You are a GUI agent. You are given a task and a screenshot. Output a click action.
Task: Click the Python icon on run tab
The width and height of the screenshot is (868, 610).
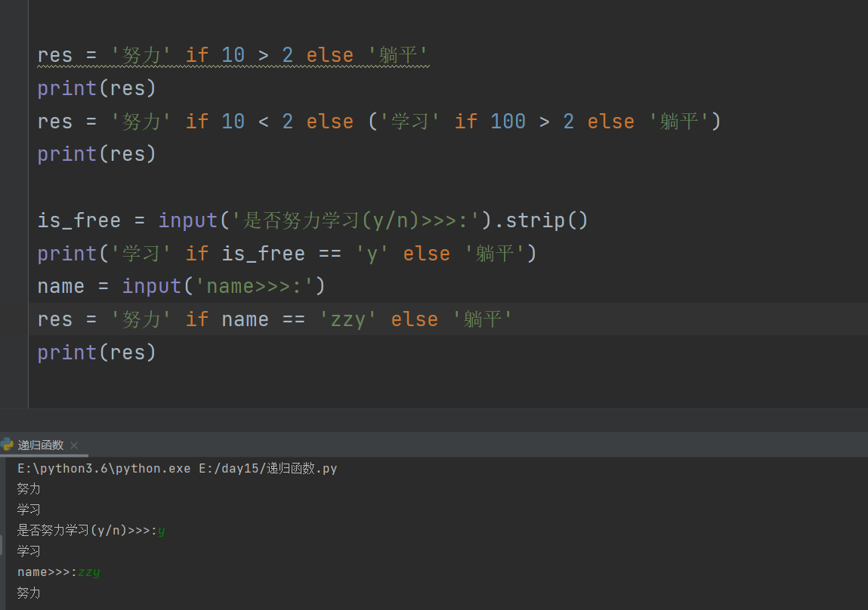pyautogui.click(x=8, y=445)
